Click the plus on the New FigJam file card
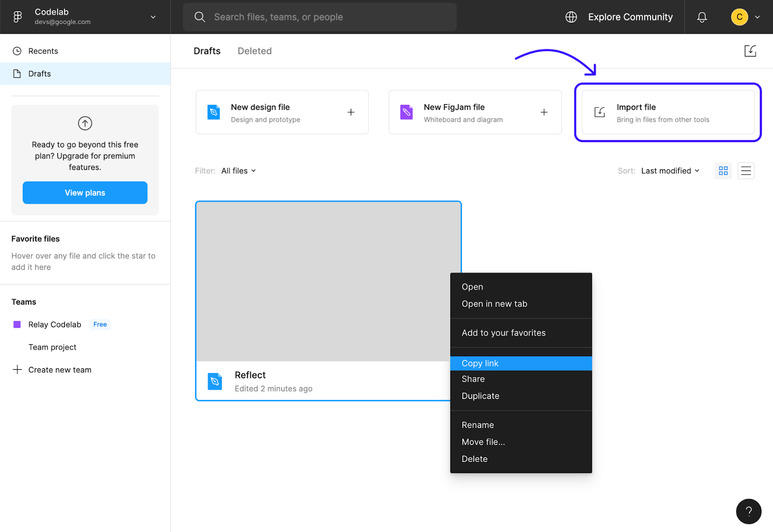The width and height of the screenshot is (773, 532). (x=544, y=112)
